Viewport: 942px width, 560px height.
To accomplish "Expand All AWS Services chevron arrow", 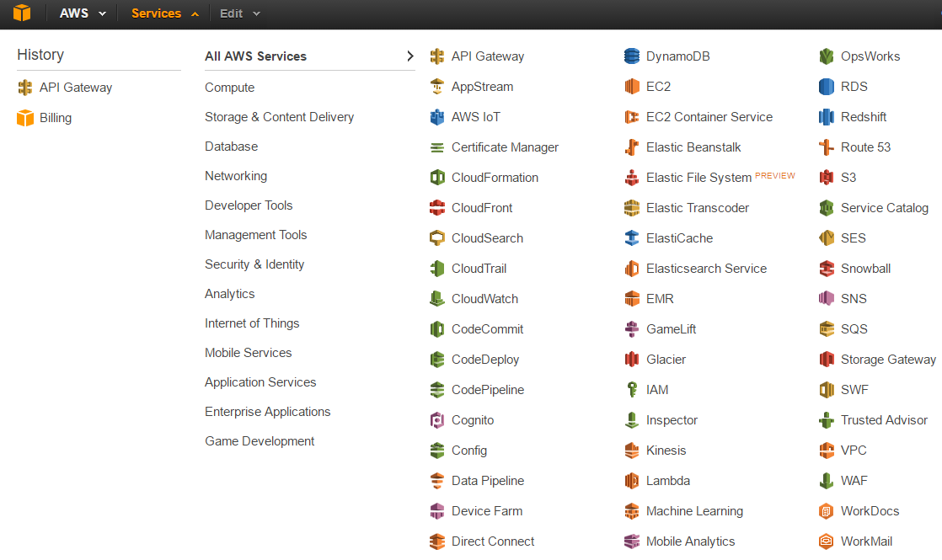I will (410, 56).
